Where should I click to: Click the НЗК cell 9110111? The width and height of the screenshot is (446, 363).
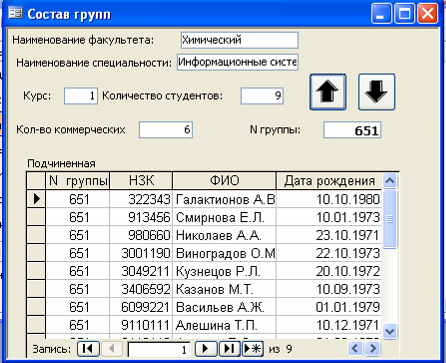point(141,325)
